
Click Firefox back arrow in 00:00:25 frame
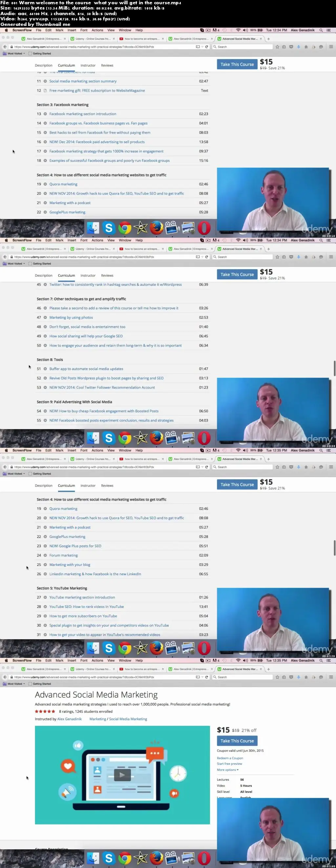coord(5,47)
